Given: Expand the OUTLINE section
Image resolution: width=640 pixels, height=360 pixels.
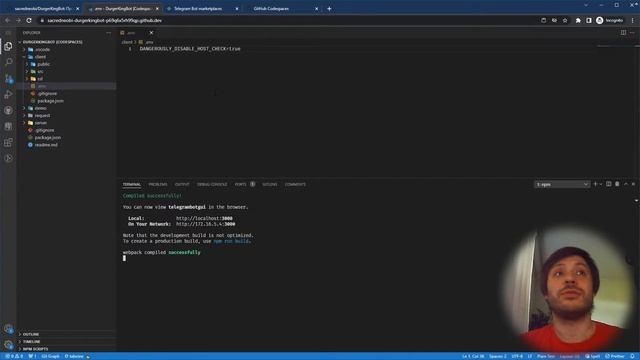Looking at the screenshot, I should pos(31,334).
